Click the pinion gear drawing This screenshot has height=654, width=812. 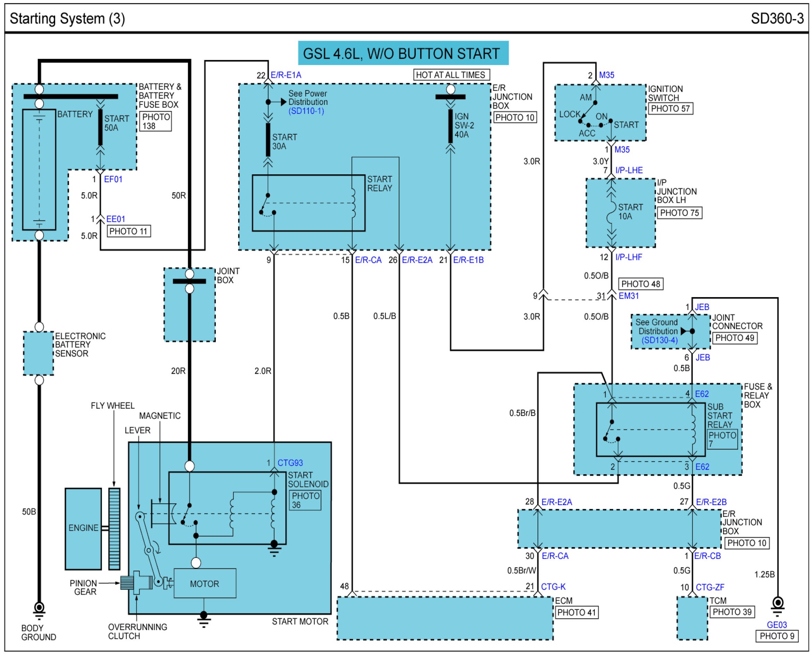[126, 583]
